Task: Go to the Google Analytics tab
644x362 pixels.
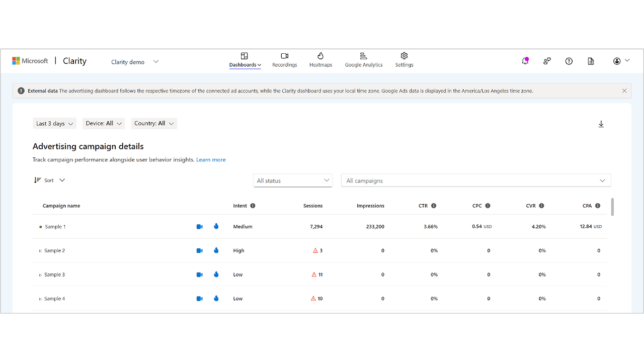Action: coord(363,59)
